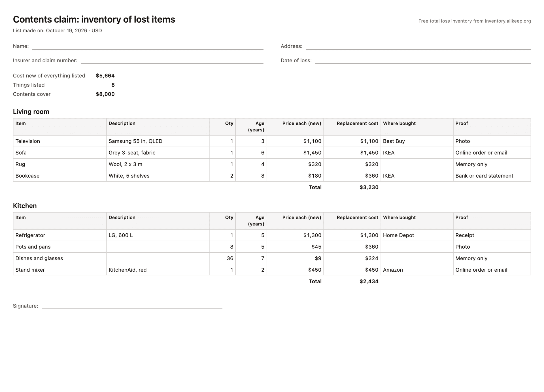Viewport: 544px width, 392px height.
Task: Click the Name blank line field
Action: click(x=148, y=46)
